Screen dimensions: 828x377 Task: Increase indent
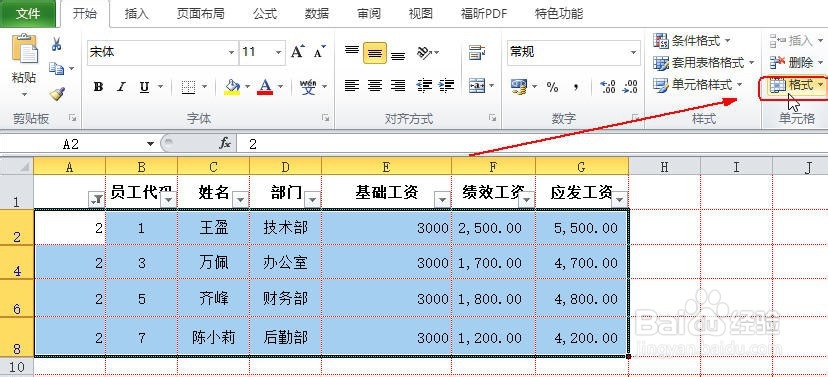coord(446,86)
